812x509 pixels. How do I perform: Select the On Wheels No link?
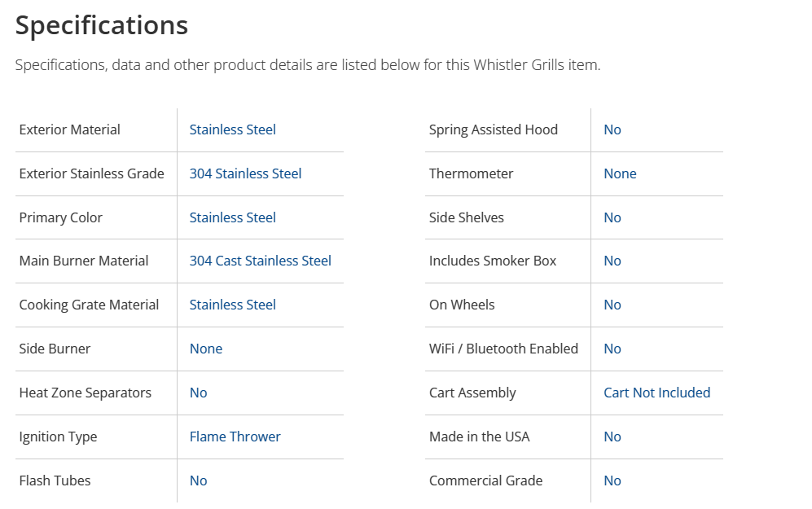(x=612, y=305)
